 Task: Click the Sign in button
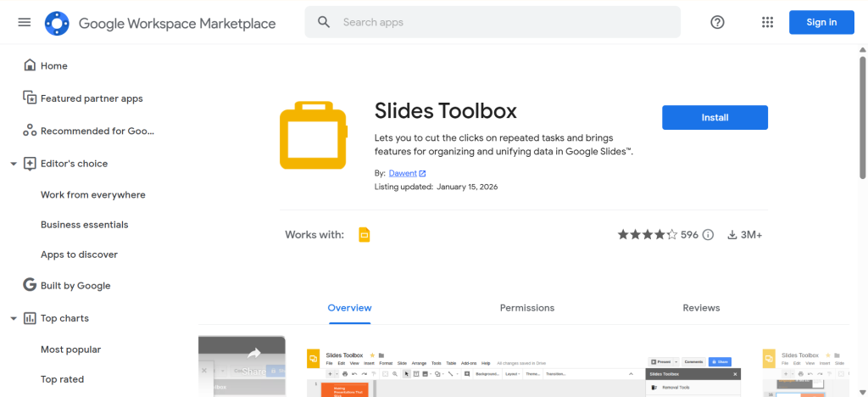click(x=821, y=22)
